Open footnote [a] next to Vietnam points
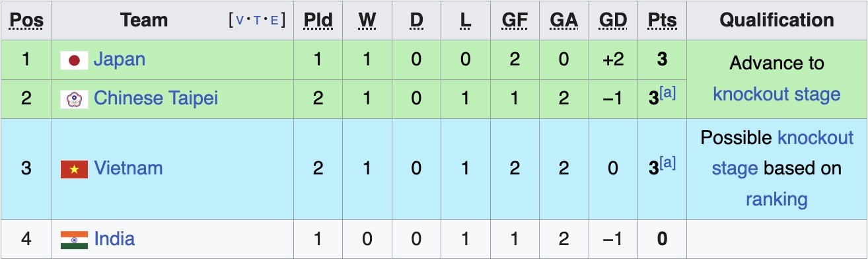868x259 pixels. coord(668,163)
